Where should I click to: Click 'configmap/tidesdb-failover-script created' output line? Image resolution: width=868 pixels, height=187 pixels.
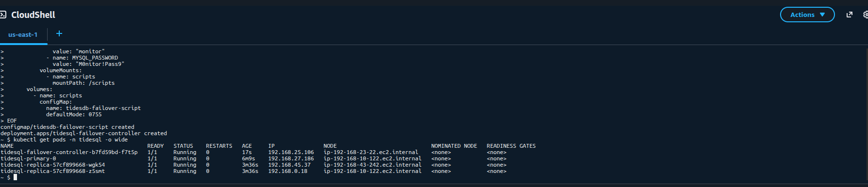click(68, 127)
